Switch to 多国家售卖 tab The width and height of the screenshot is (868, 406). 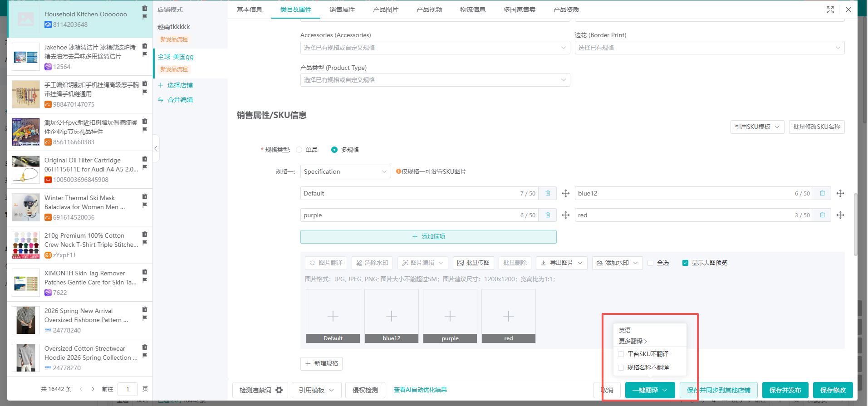point(520,10)
